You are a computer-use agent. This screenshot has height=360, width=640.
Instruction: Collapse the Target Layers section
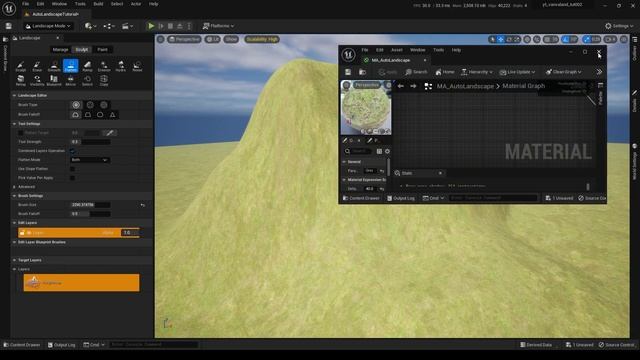14,260
